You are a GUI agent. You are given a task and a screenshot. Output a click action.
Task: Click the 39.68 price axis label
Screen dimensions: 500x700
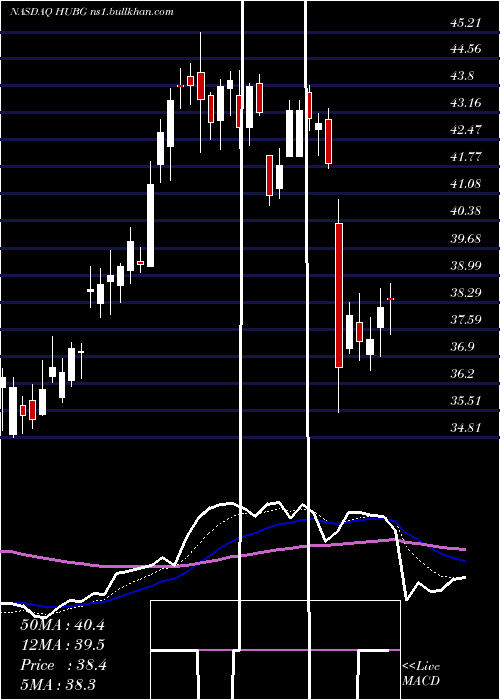[x=466, y=238]
